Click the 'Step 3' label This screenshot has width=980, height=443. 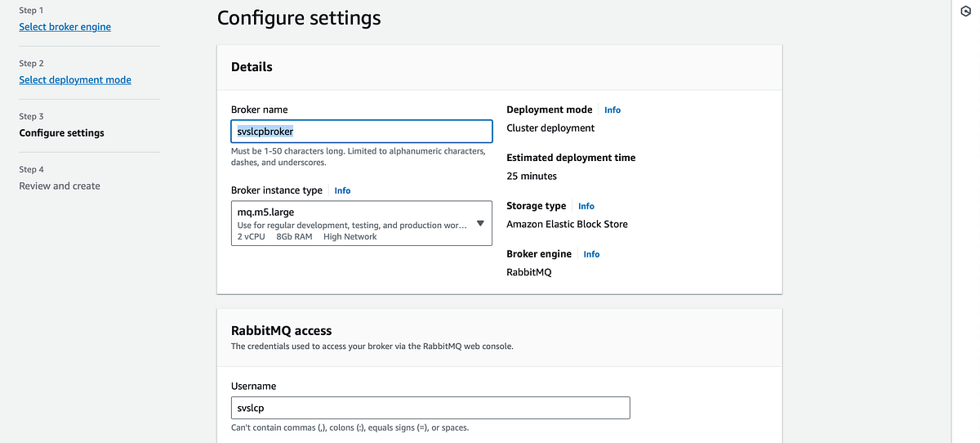32,117
